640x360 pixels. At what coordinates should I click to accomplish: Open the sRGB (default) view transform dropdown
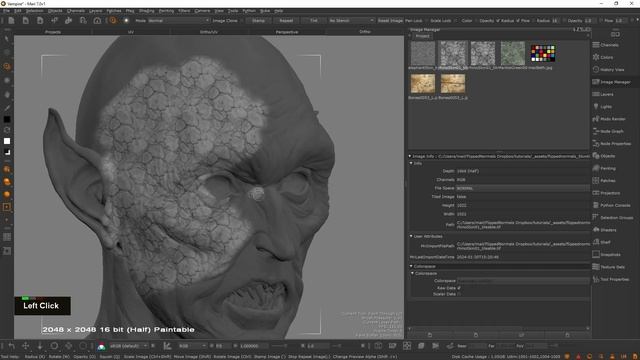pos(128,346)
